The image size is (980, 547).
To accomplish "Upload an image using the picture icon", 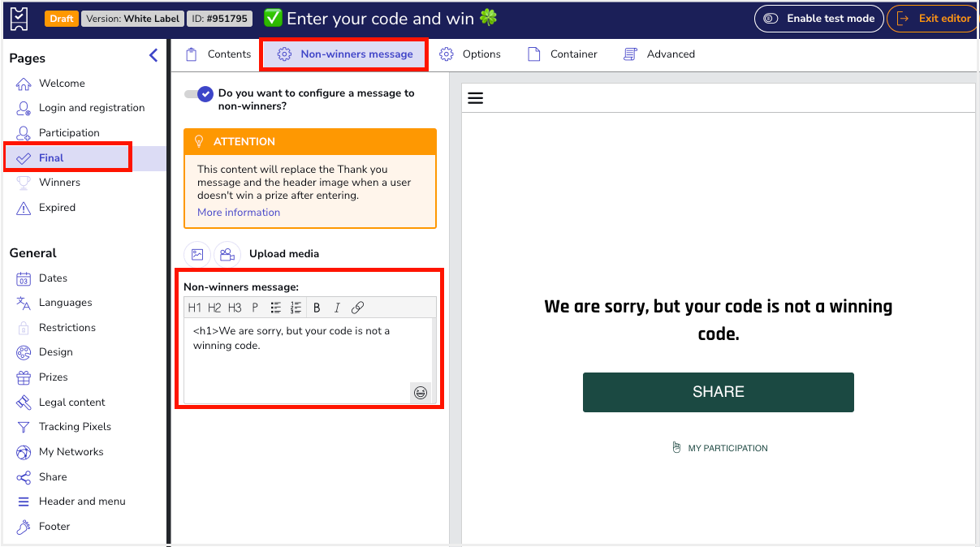I will [197, 254].
